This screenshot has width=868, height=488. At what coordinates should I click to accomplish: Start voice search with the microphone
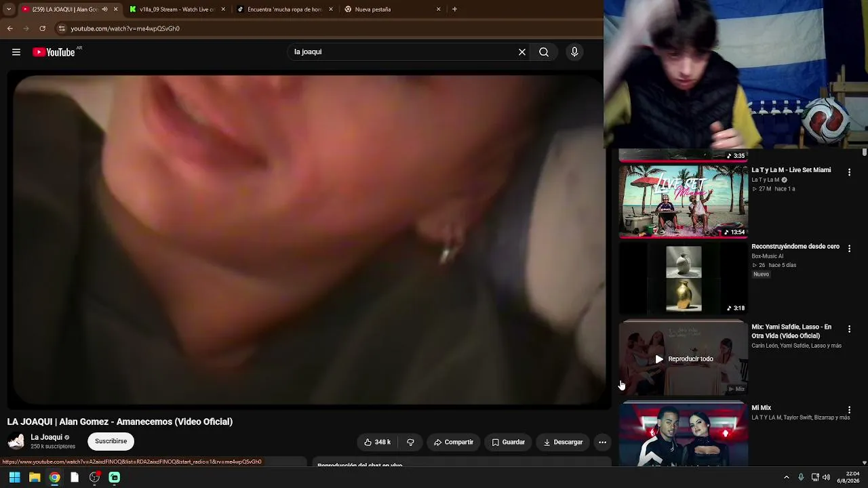[x=574, y=52]
